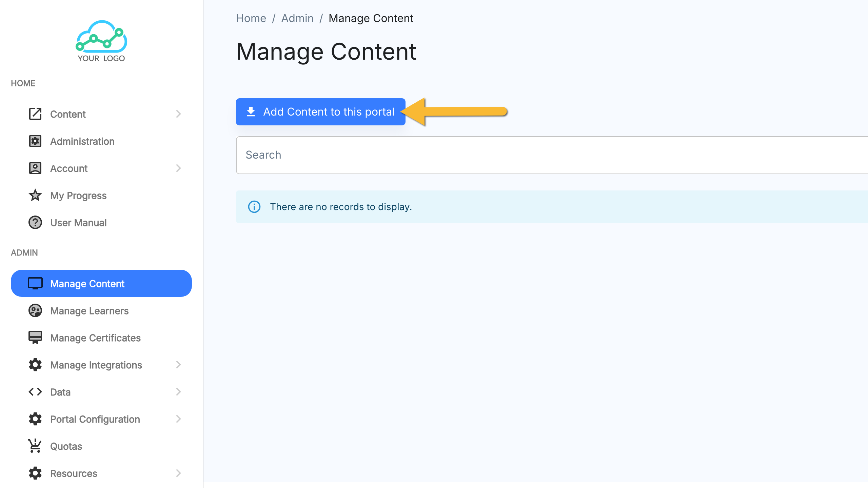The height and width of the screenshot is (488, 868).
Task: Expand Manage Integrations chevron
Action: 178,365
